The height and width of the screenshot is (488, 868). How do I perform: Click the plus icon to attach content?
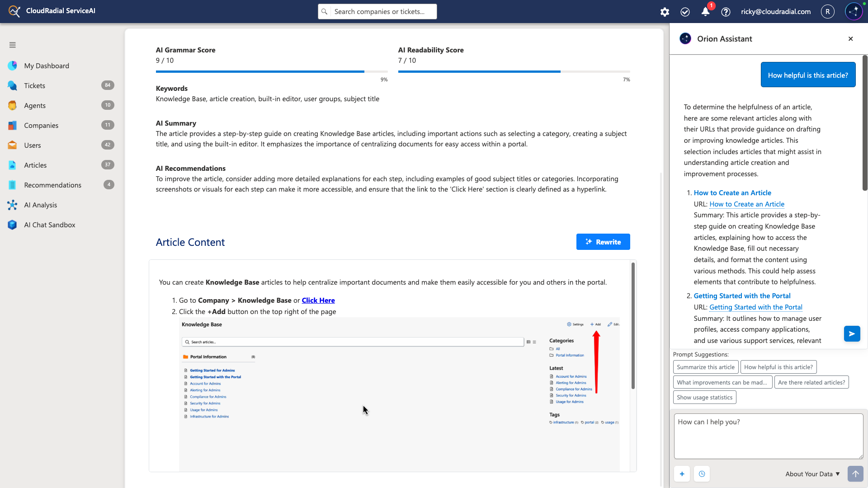682,474
